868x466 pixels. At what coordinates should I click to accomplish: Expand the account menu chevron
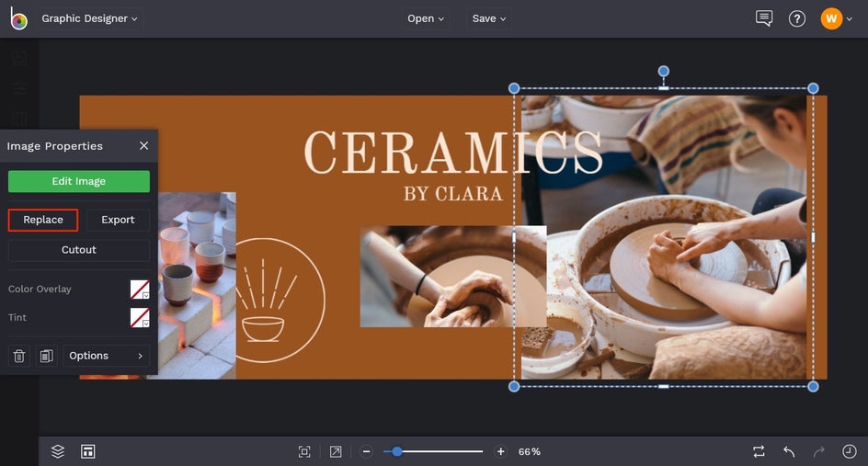pos(850,19)
